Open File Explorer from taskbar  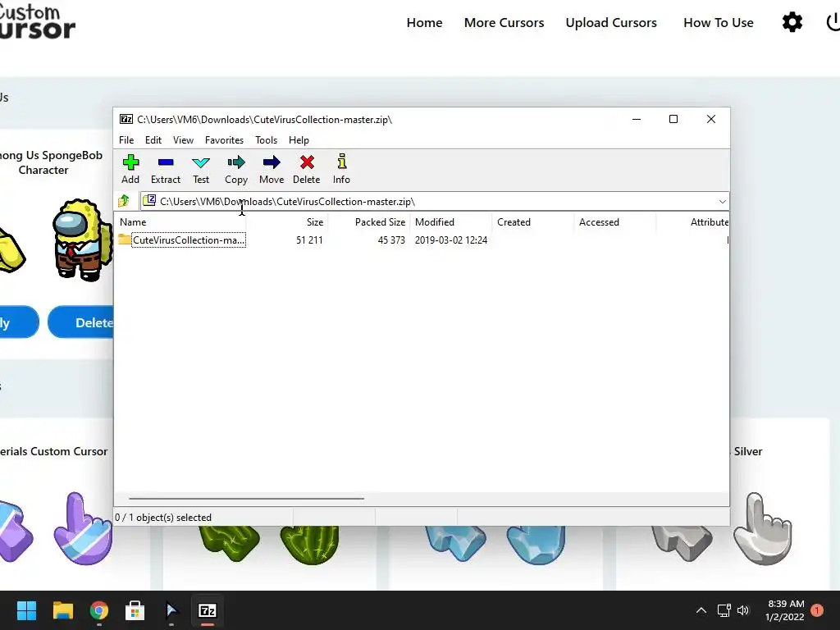[x=62, y=610]
